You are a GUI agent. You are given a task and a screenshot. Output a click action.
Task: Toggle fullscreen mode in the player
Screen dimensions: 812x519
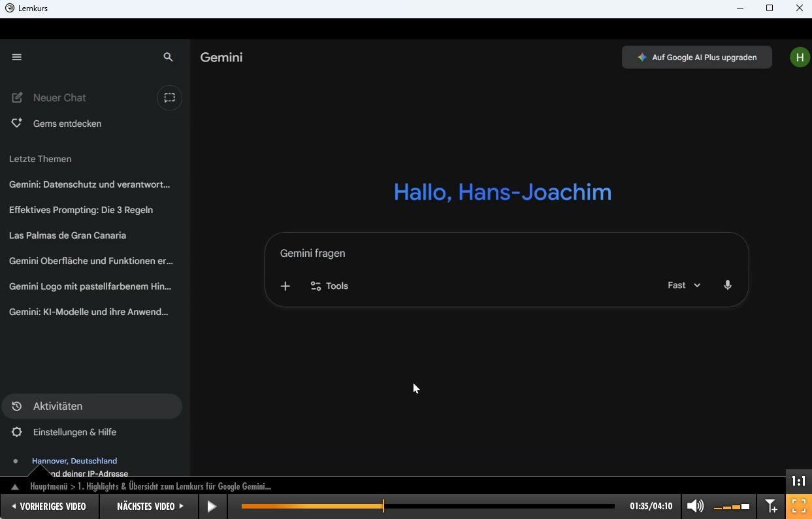coord(798,506)
